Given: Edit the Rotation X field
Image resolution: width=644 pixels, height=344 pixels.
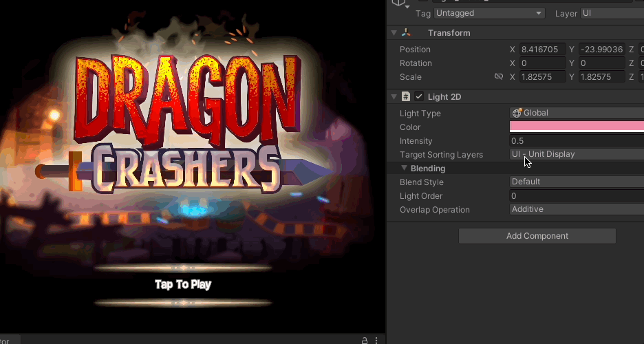Looking at the screenshot, I should 543,63.
